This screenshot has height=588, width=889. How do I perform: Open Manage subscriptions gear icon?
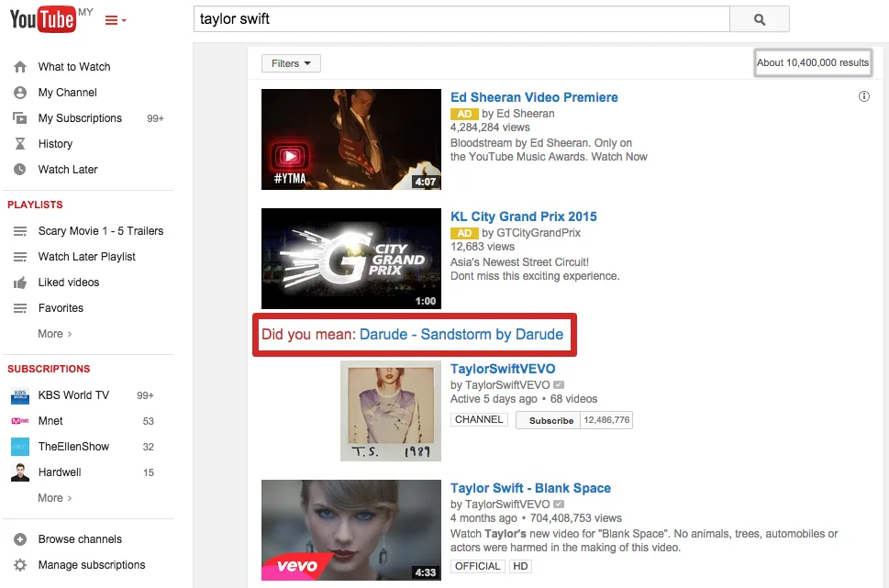(x=18, y=564)
